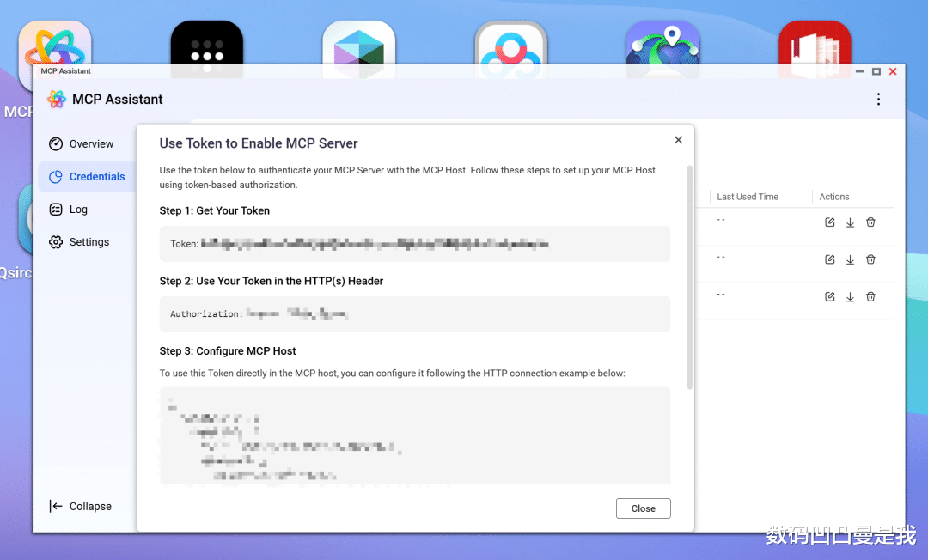Select the Credentials sidebar item
Viewport: 928px width, 560px height.
[87, 176]
